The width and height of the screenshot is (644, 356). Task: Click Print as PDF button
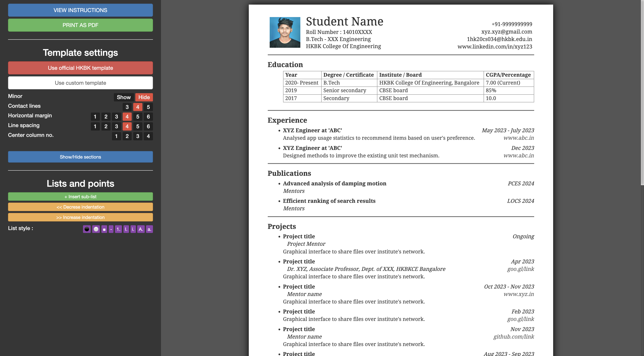coord(80,25)
